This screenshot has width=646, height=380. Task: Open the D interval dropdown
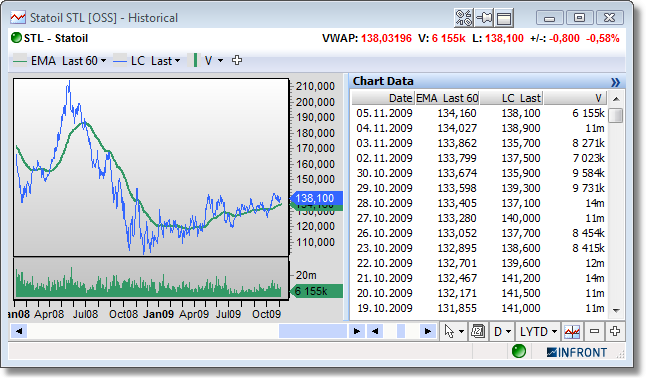502,331
